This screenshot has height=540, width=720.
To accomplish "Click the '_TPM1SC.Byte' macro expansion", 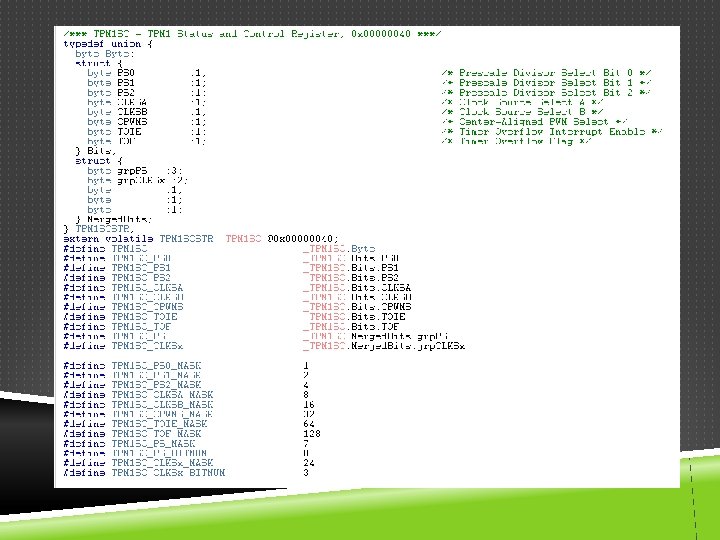I will 339,249.
